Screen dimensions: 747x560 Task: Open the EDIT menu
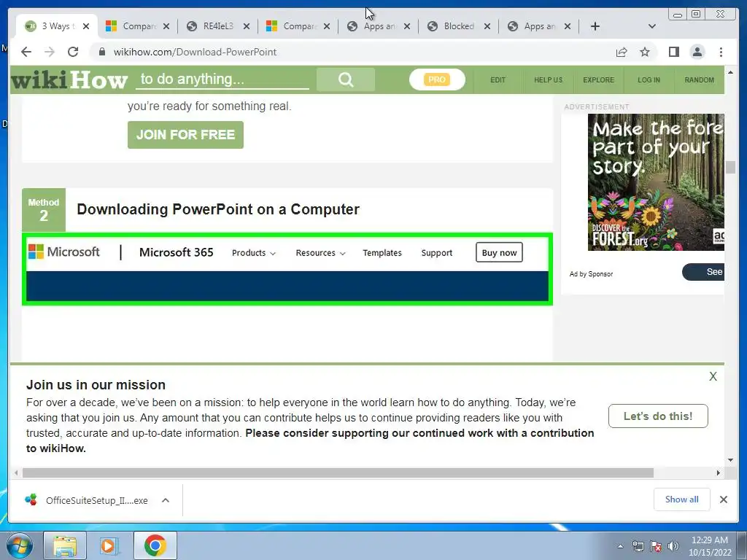(x=498, y=80)
